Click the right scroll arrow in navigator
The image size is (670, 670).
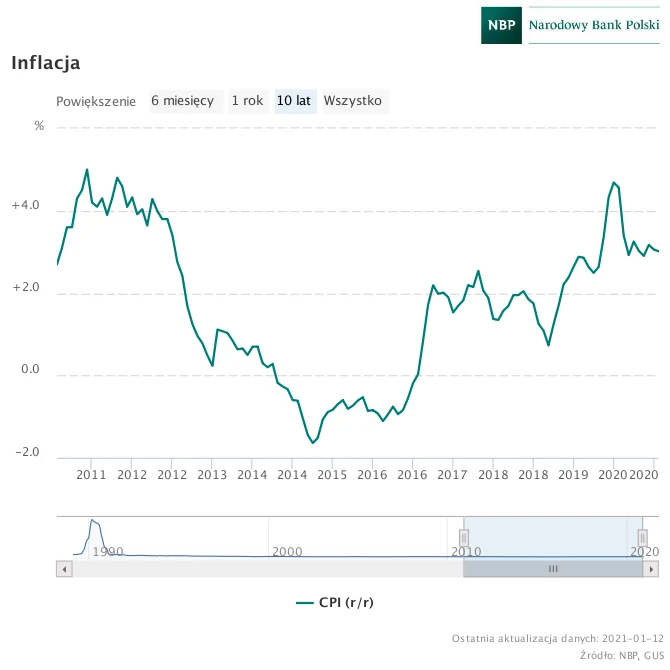pos(651,569)
